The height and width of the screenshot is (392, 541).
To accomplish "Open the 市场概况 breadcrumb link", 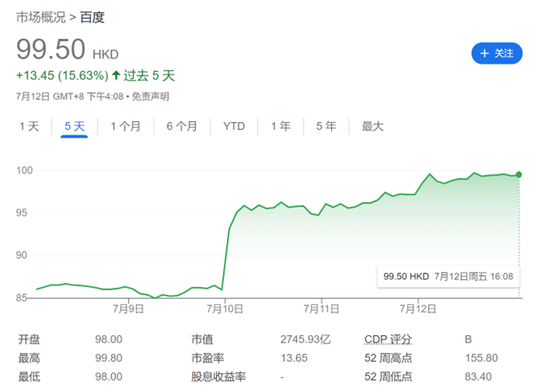I will (x=41, y=17).
